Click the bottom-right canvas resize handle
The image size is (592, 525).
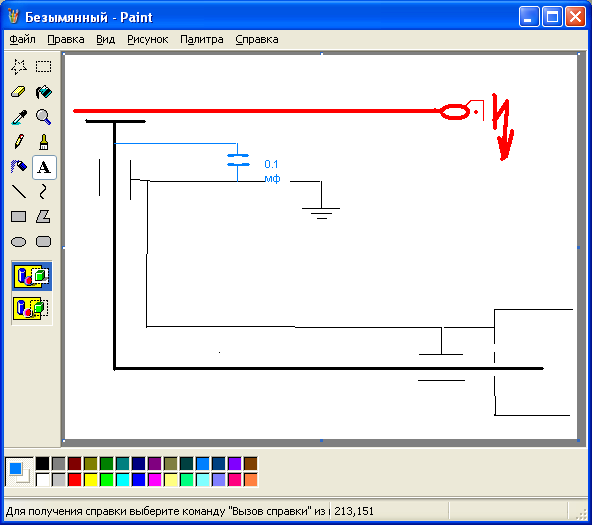578,440
